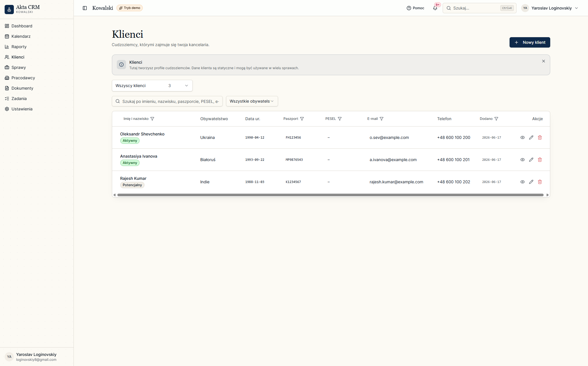Viewport: 588px width, 366px height.
Task: Click phone number +48 600 100 202
Action: pyautogui.click(x=454, y=182)
